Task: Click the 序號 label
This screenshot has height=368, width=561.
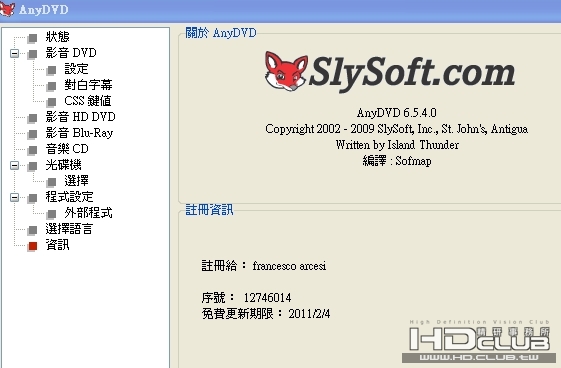Action: coord(218,298)
